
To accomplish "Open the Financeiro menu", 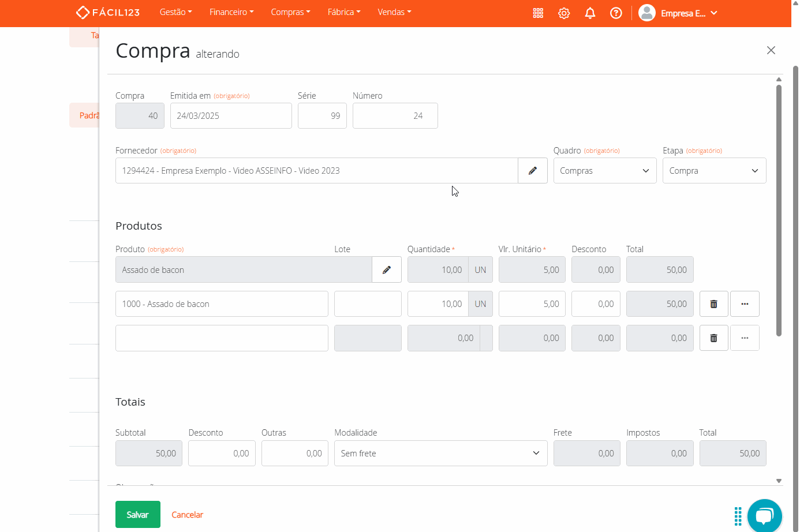I will tap(231, 12).
